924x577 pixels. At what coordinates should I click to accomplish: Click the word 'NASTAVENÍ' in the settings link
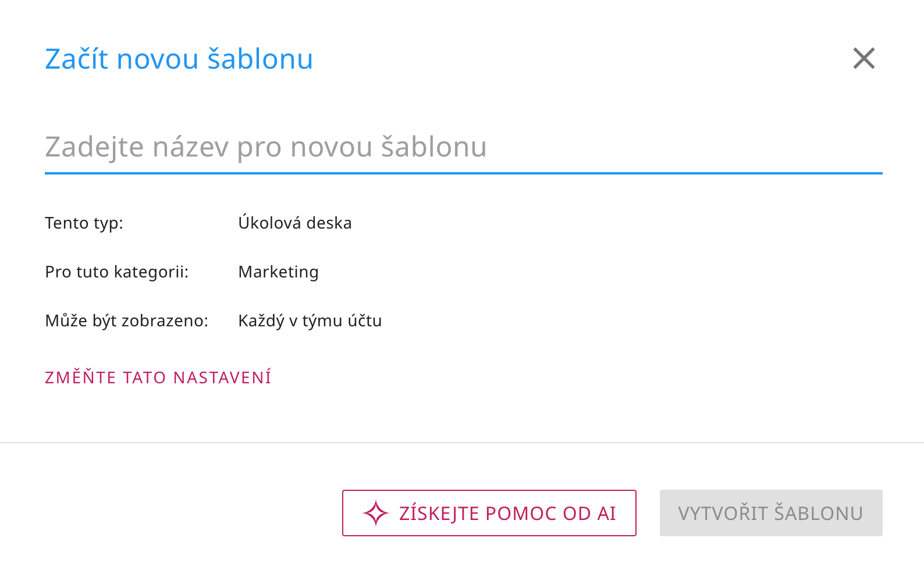(222, 377)
